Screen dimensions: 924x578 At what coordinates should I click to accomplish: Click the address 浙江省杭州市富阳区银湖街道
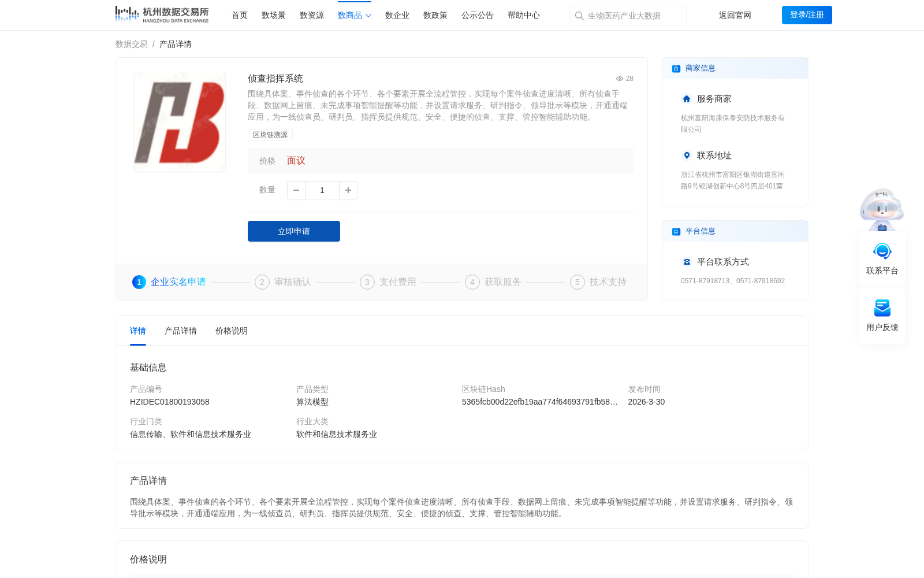point(733,180)
